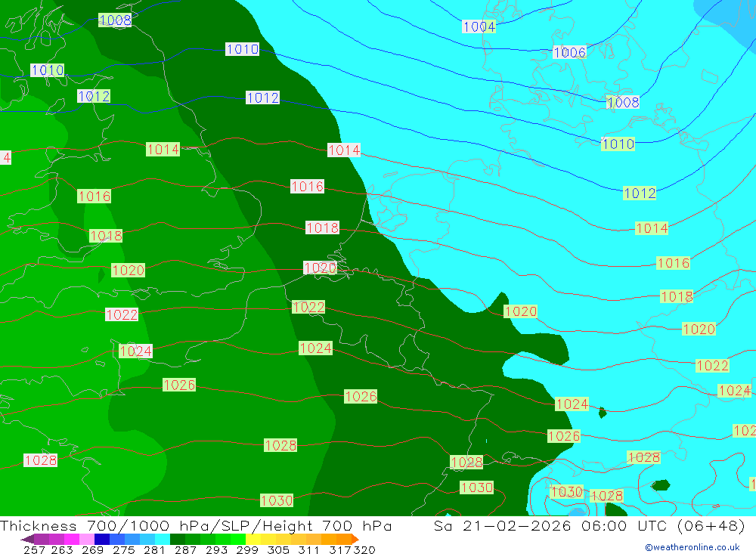Click the cyan legend color swatch
This screenshot has height=554, width=756.
pos(163,539)
